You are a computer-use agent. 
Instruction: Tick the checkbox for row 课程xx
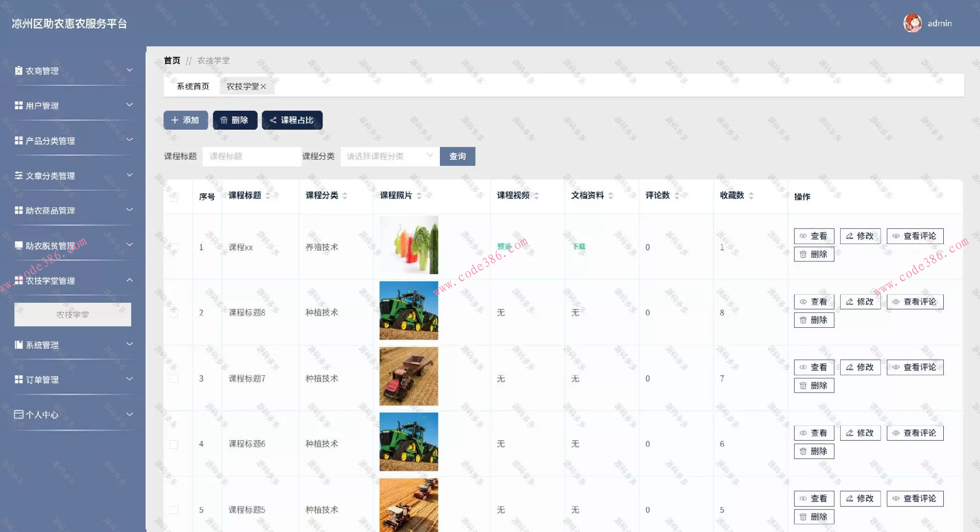click(x=174, y=248)
